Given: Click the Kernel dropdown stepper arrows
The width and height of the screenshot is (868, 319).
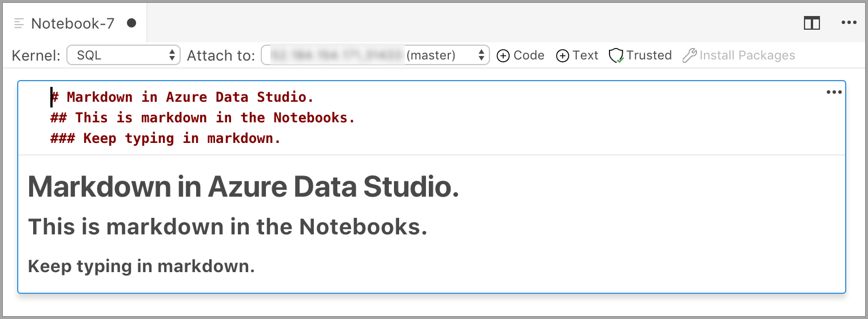Looking at the screenshot, I should (x=172, y=55).
